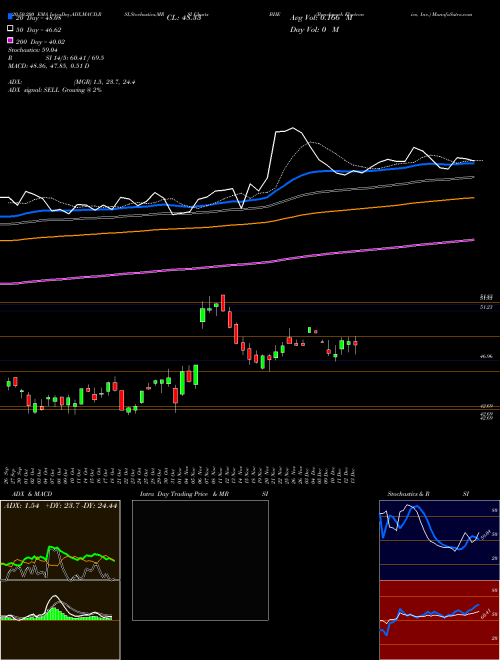Click the empty Intra Day Trading Price panel
This screenshot has width=500, height=660.
(x=200, y=560)
